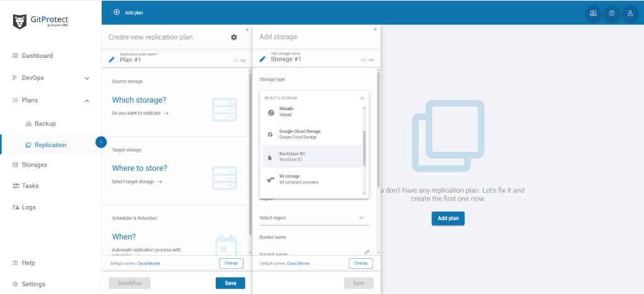Open the help question mark icon in header
Screen dimensions: 644x294
click(611, 13)
